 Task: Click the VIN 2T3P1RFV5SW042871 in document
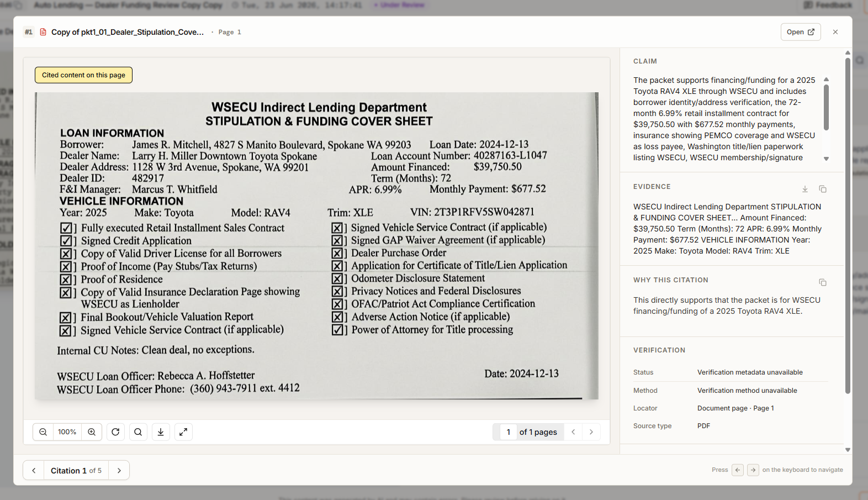tap(472, 212)
